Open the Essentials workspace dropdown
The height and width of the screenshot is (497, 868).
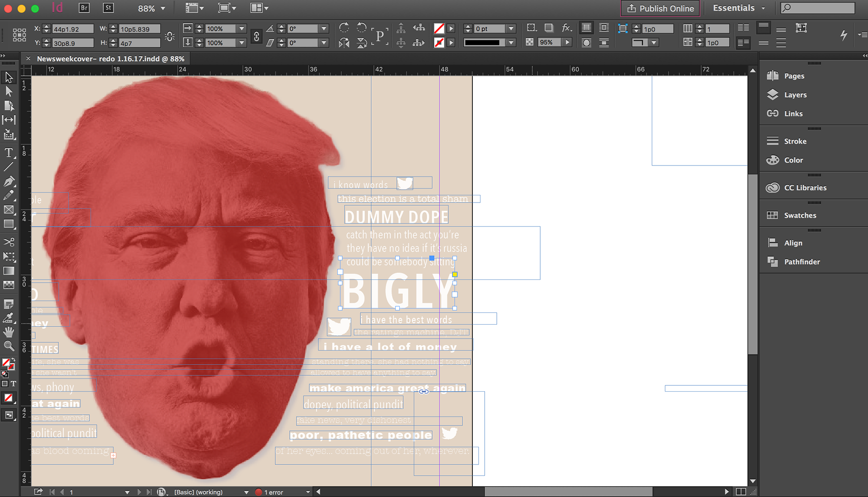click(739, 8)
